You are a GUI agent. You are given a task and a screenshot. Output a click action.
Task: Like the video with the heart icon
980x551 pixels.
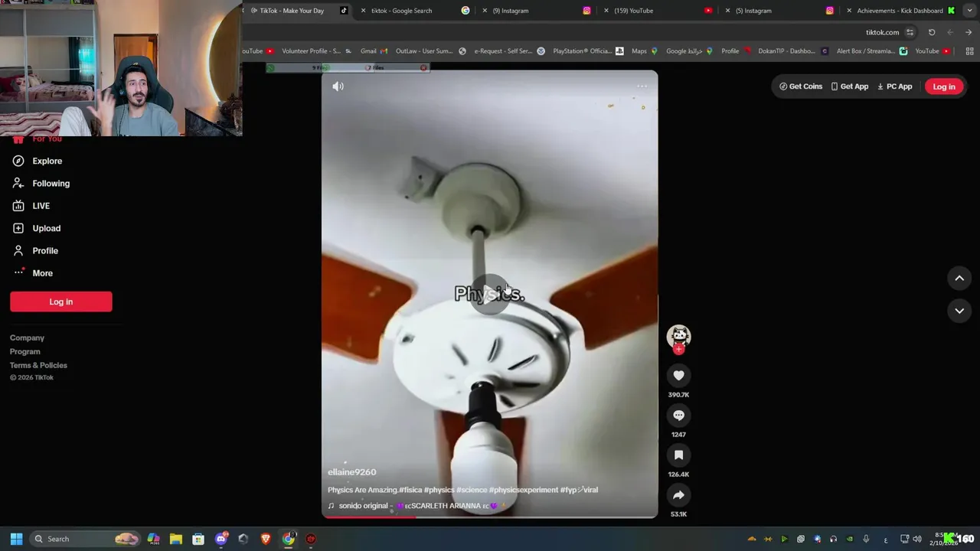point(678,375)
